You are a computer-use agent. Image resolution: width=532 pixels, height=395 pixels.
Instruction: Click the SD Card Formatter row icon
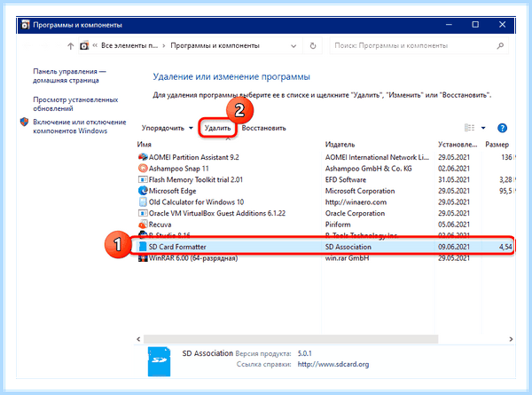[143, 247]
